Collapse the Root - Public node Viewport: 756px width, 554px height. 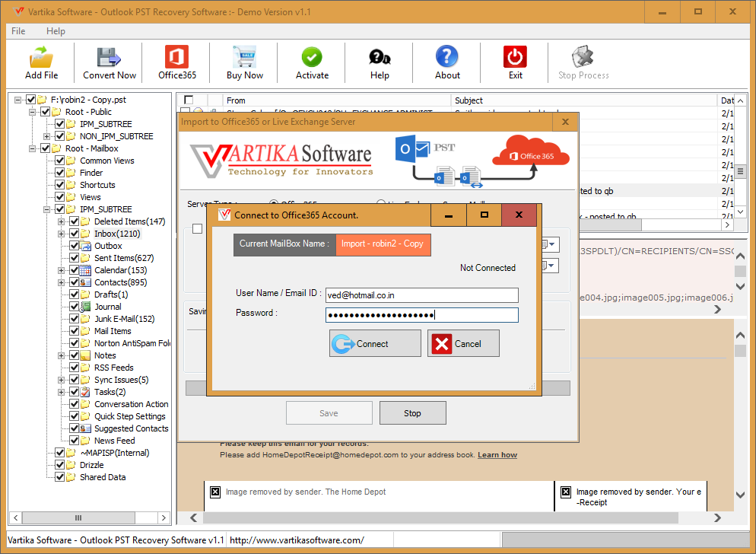click(x=32, y=112)
